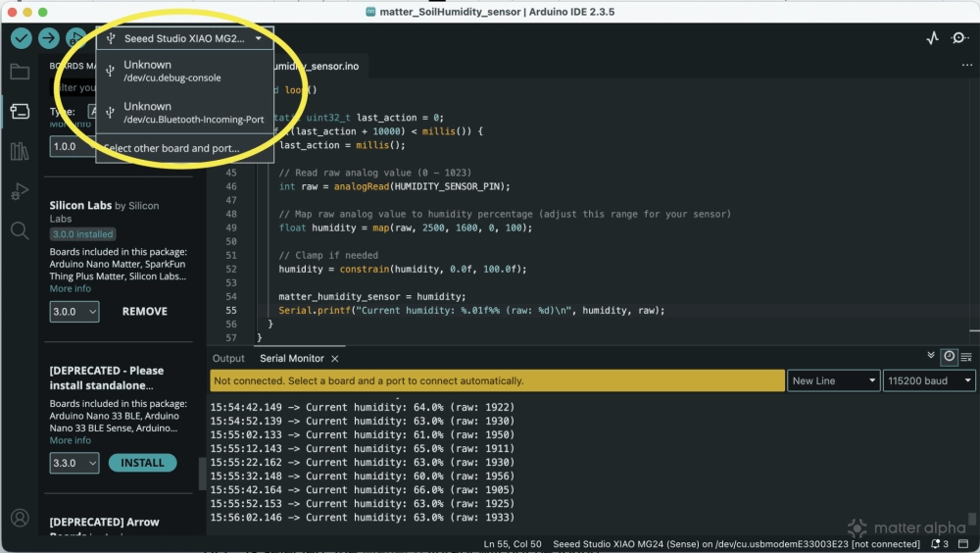
Task: Open the Sketchbook folder icon in sidebar
Action: [19, 72]
